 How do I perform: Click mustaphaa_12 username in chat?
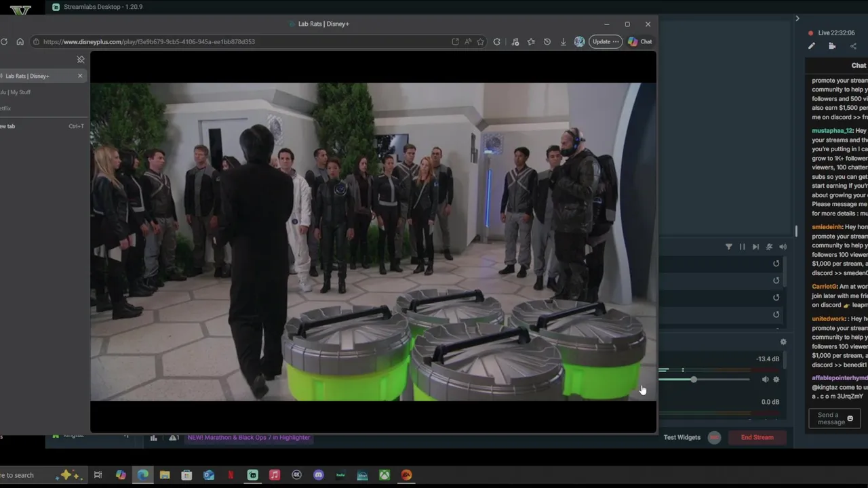832,131
